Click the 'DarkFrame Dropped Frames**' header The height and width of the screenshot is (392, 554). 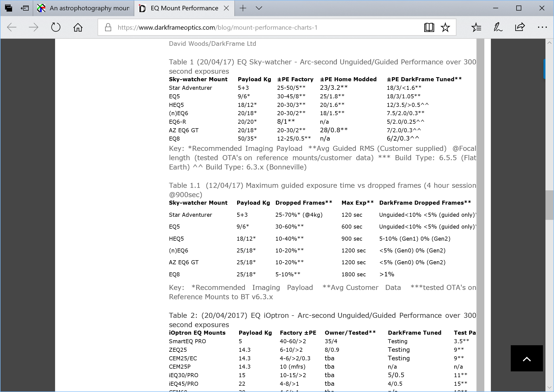(425, 203)
